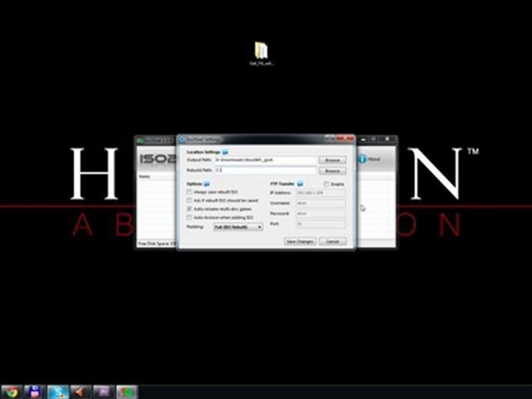This screenshot has height=399, width=532.
Task: Click the help icon next to Options
Action: coord(207,184)
